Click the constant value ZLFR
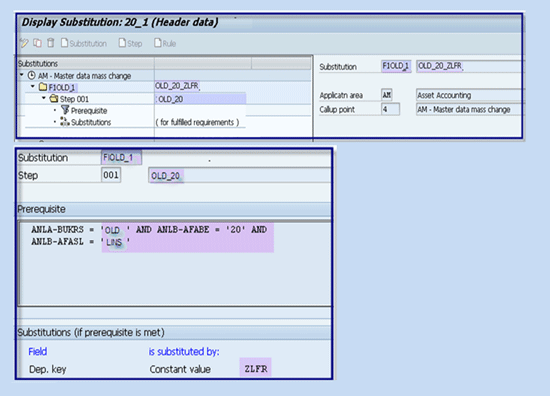550x396 pixels. pos(256,369)
